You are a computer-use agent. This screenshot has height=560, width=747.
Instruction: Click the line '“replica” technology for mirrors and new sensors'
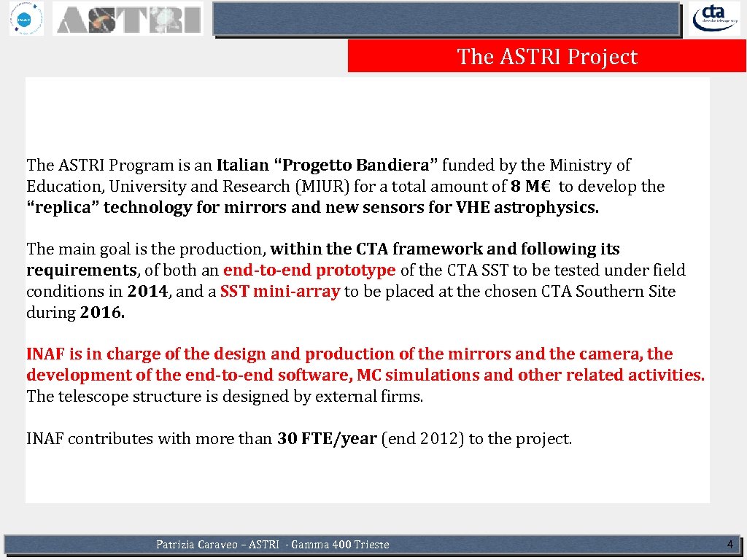point(312,207)
